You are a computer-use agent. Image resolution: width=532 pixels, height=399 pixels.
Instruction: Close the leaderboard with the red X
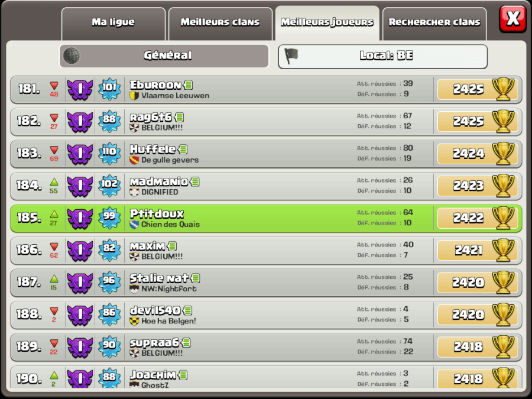pyautogui.click(x=513, y=18)
